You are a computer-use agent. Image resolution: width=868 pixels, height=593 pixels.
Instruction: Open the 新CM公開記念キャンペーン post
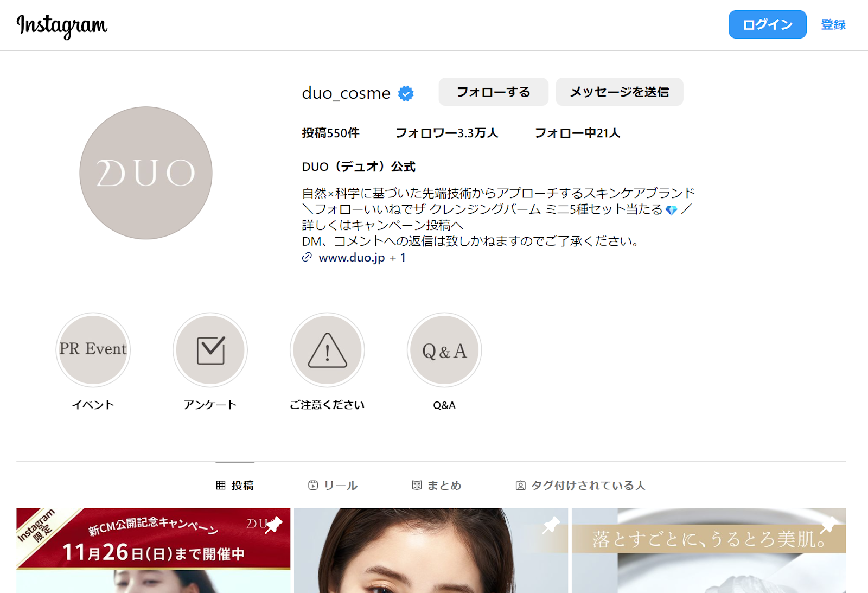coord(154,551)
